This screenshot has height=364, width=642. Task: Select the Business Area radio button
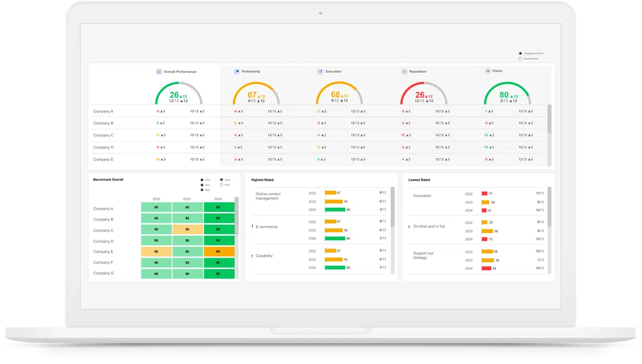(x=521, y=59)
